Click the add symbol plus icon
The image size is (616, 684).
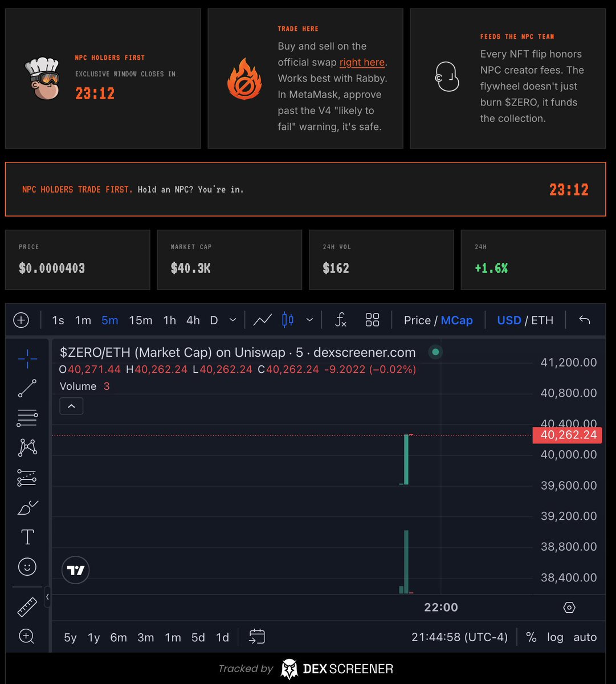pyautogui.click(x=21, y=320)
